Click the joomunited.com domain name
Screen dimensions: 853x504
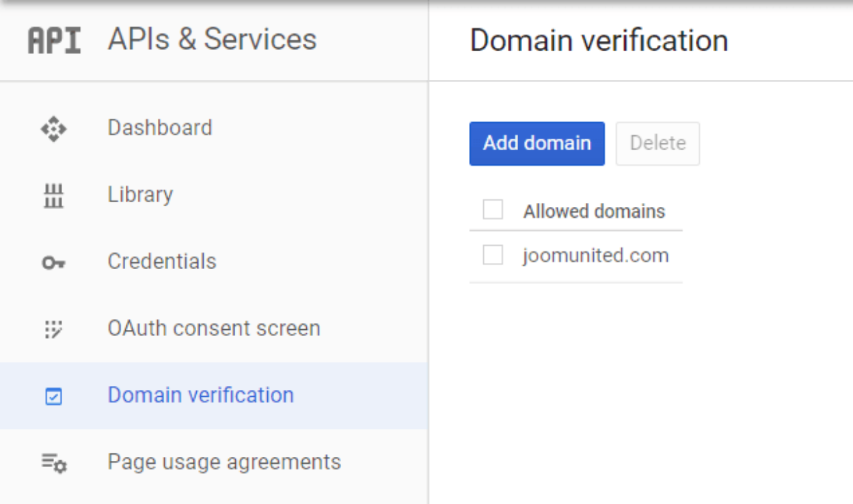pyautogui.click(x=595, y=256)
